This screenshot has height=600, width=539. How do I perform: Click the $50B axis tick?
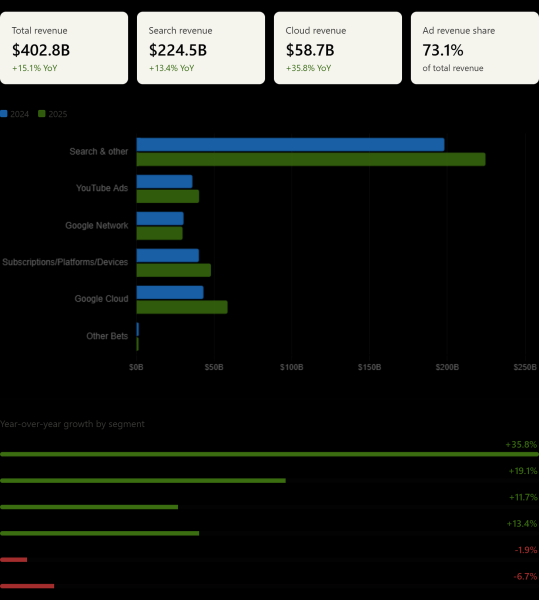214,367
